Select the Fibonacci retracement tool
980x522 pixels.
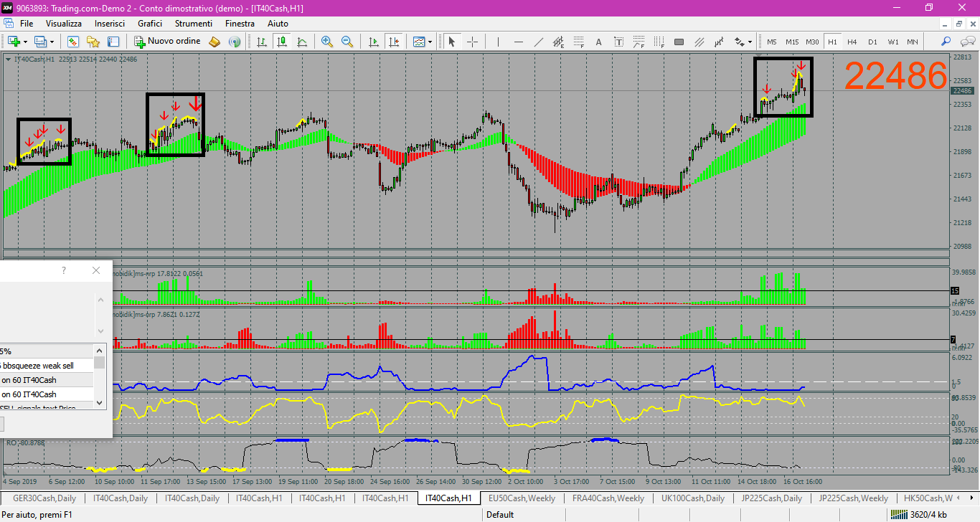point(578,42)
